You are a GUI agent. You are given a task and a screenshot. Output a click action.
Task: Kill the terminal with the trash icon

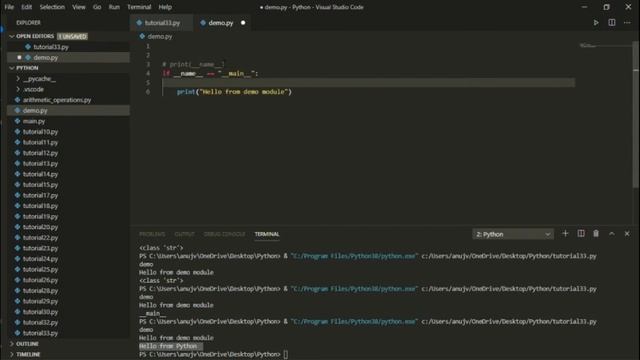596,233
